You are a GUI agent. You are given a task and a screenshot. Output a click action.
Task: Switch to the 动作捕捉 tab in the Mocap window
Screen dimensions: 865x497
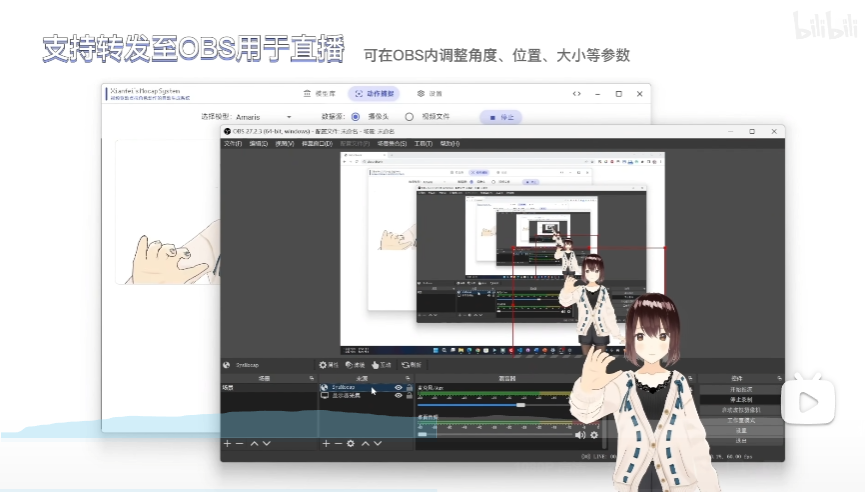375,94
